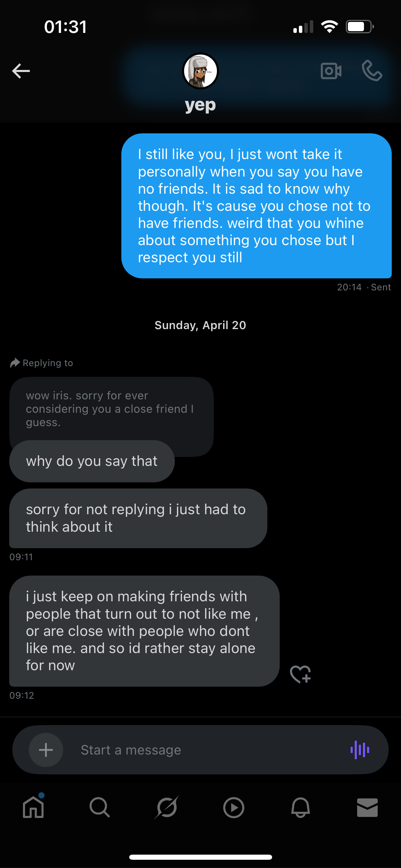
Task: Tap the blue "I still like you" message
Action: pyautogui.click(x=256, y=206)
